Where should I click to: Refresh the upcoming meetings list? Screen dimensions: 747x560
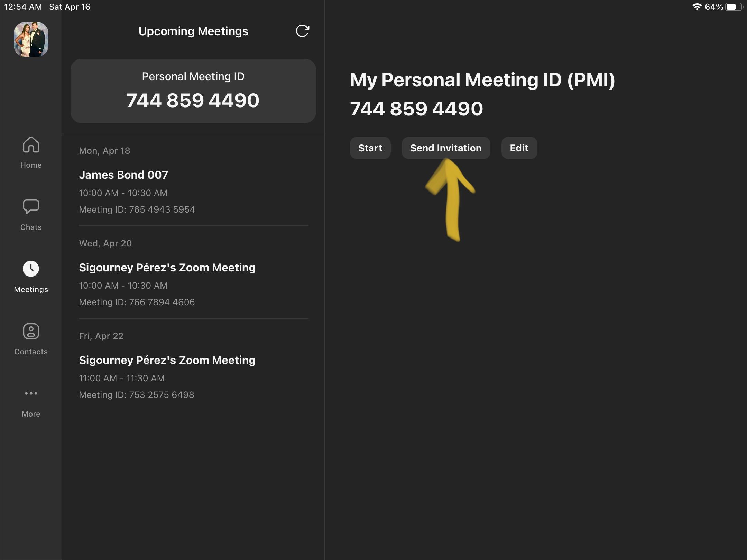point(302,31)
